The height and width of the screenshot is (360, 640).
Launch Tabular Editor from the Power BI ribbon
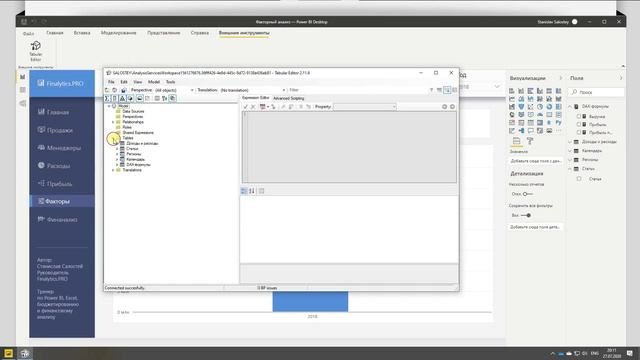(36, 51)
